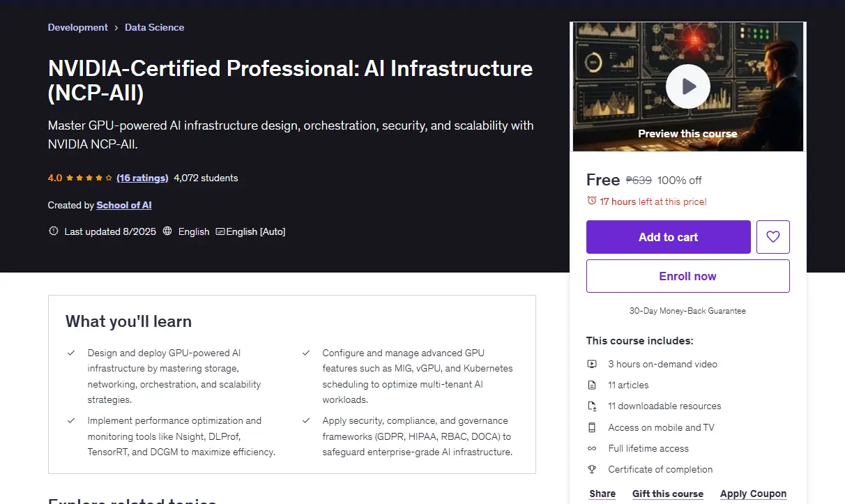This screenshot has width=845, height=504.
Task: Add course to wishlist with heart icon
Action: point(773,237)
